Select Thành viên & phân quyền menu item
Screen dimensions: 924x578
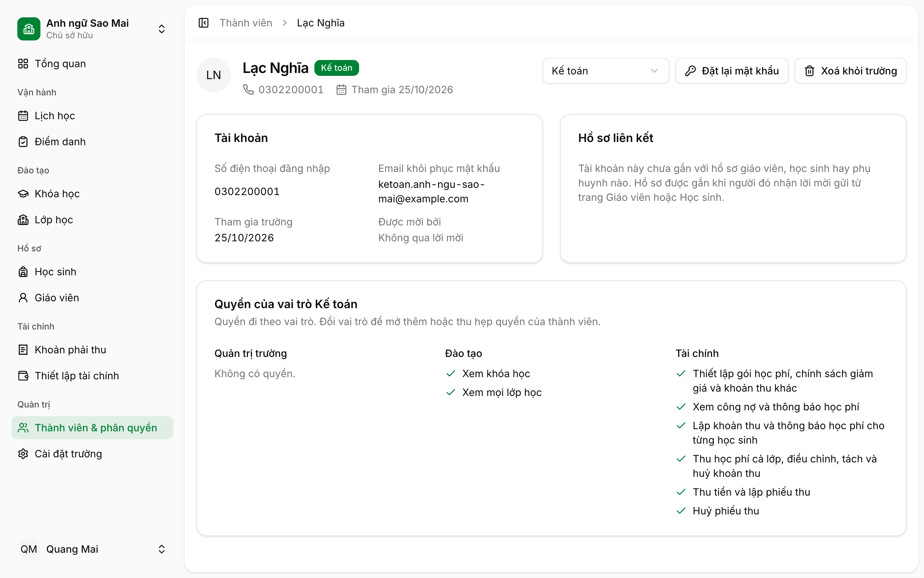pyautogui.click(x=92, y=427)
